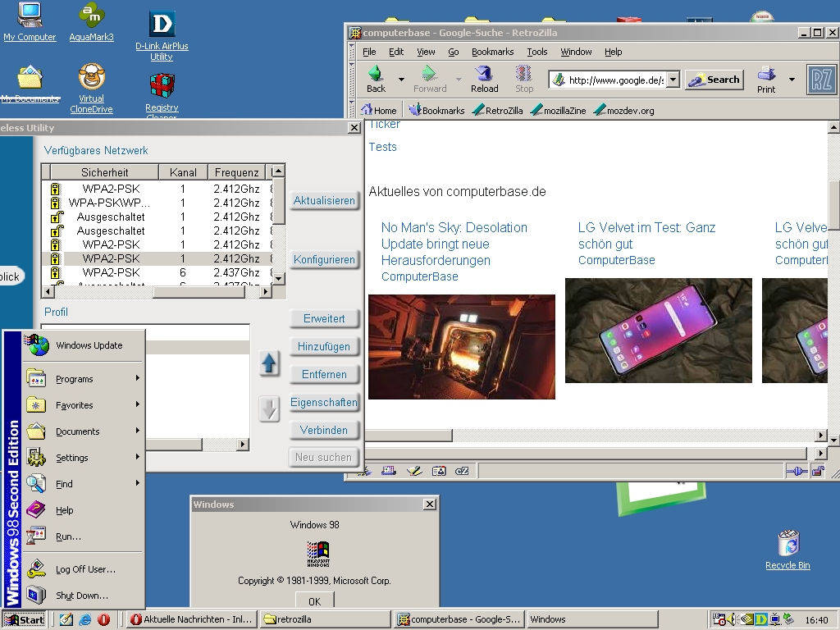
Task: Open the Tools menu in RetroZilla
Action: pos(536,52)
